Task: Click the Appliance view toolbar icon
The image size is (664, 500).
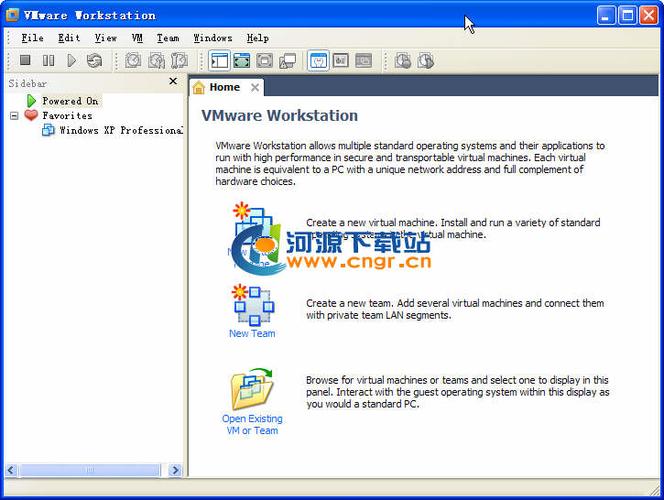Action: click(341, 61)
